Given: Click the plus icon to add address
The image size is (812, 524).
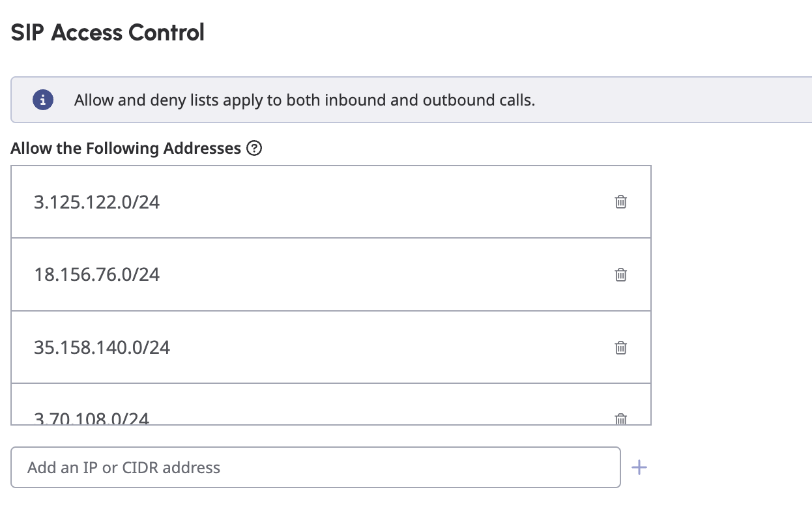Looking at the screenshot, I should point(639,467).
